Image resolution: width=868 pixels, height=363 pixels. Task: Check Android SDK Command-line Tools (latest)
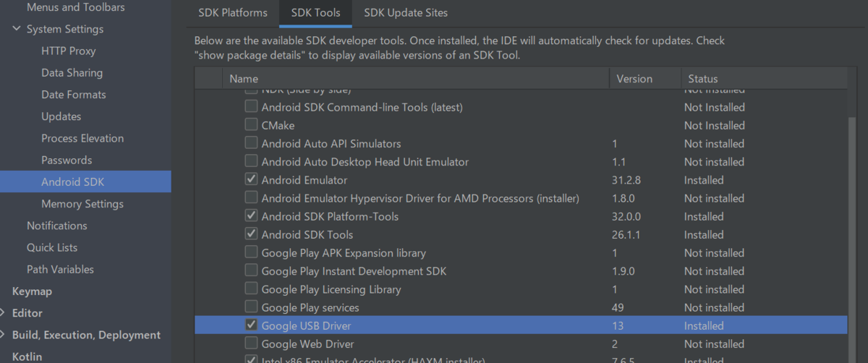(251, 107)
